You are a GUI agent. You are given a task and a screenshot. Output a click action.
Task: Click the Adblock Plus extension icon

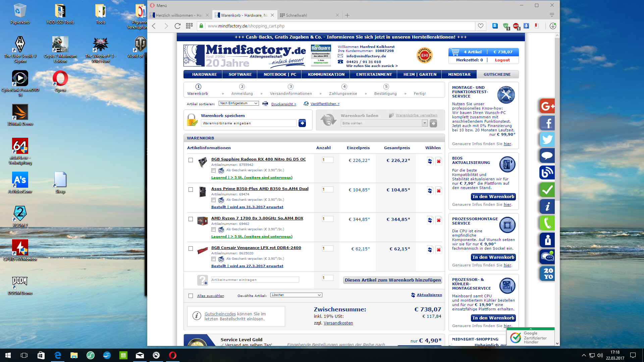516,26
